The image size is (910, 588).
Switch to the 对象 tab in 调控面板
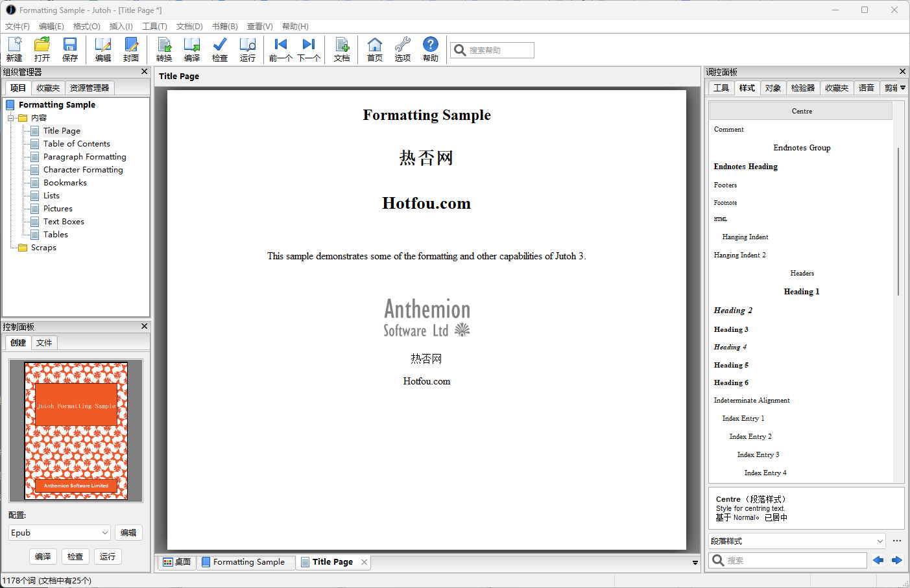[773, 88]
